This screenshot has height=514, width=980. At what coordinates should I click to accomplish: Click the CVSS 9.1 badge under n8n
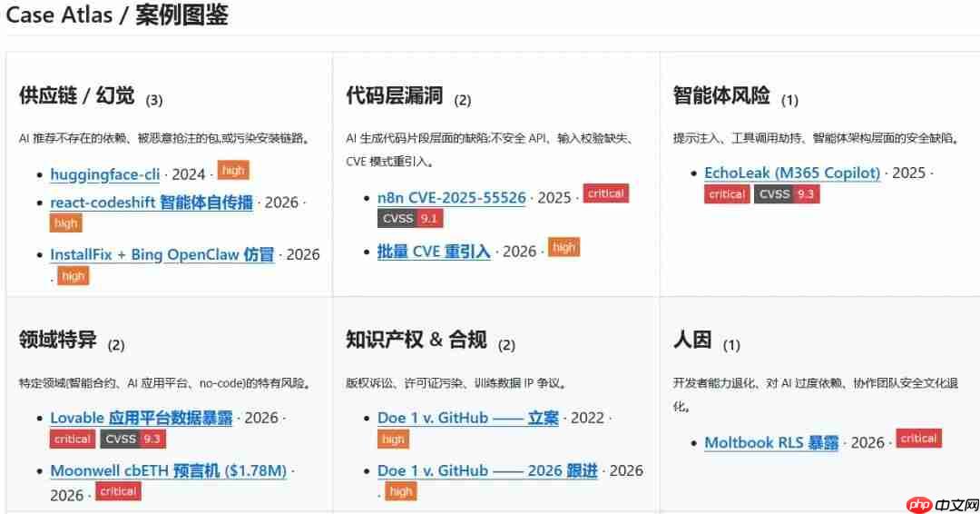410,218
